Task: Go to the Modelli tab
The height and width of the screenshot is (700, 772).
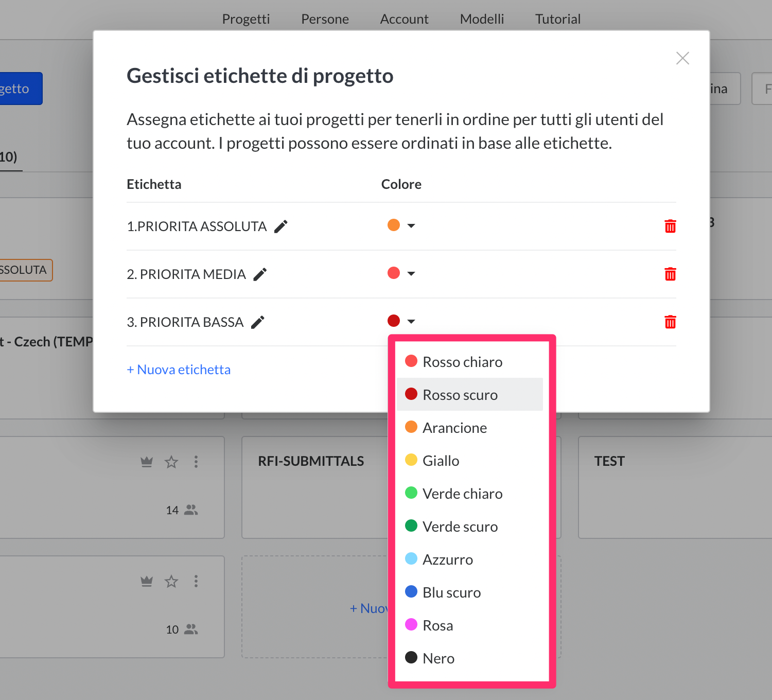Action: [x=482, y=19]
